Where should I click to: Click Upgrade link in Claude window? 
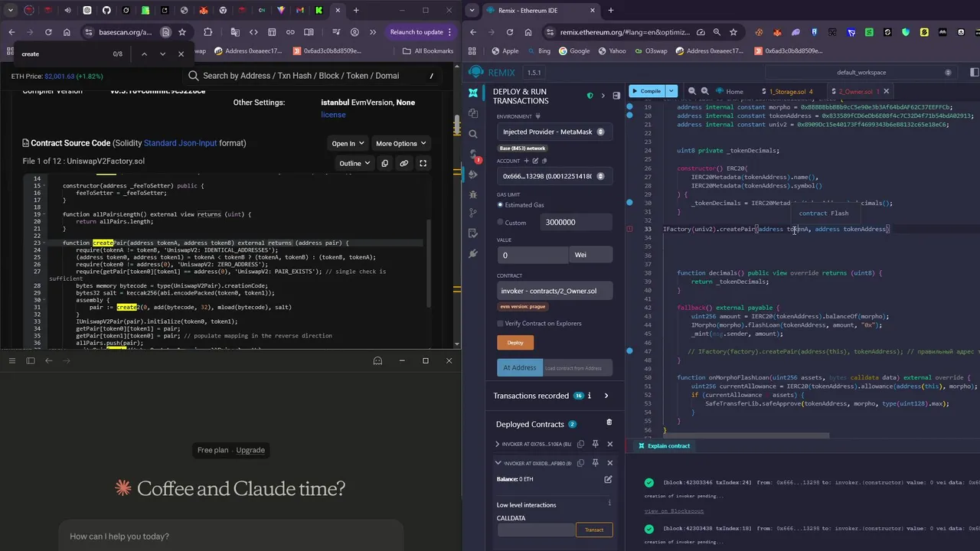coord(250,450)
